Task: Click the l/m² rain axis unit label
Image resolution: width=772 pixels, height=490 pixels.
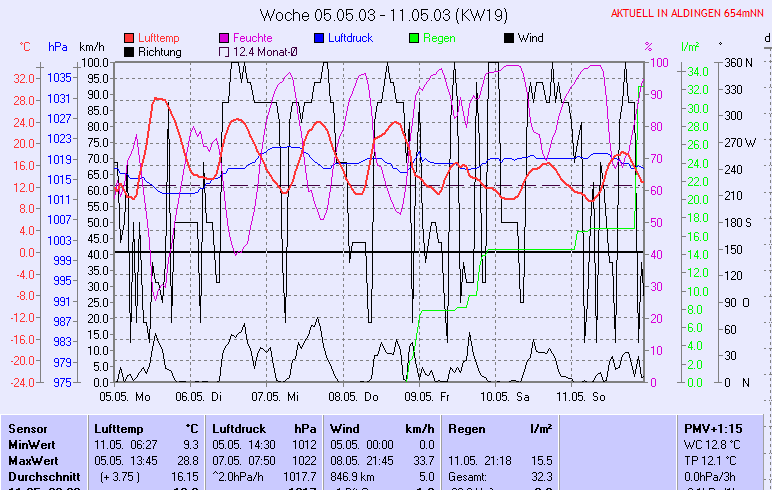Action: click(x=689, y=47)
